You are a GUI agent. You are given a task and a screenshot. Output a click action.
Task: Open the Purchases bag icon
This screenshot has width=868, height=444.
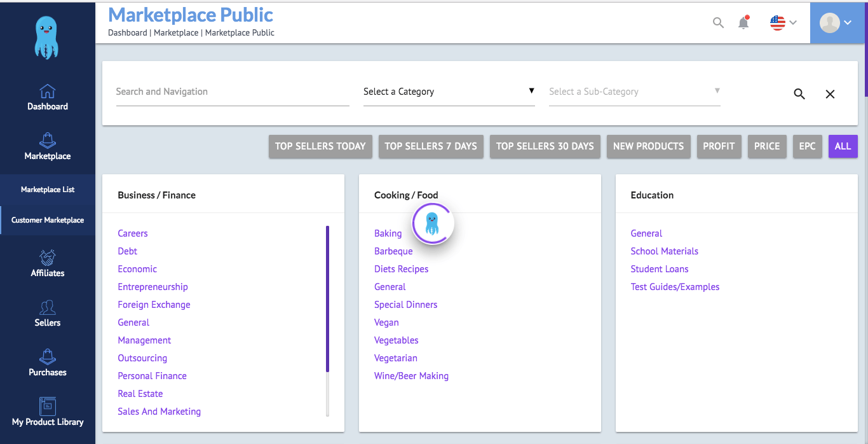48,357
